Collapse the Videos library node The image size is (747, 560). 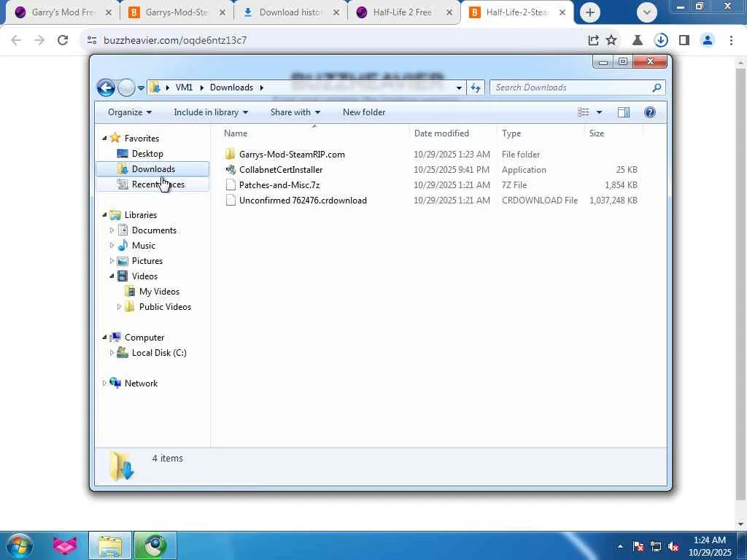pos(112,276)
